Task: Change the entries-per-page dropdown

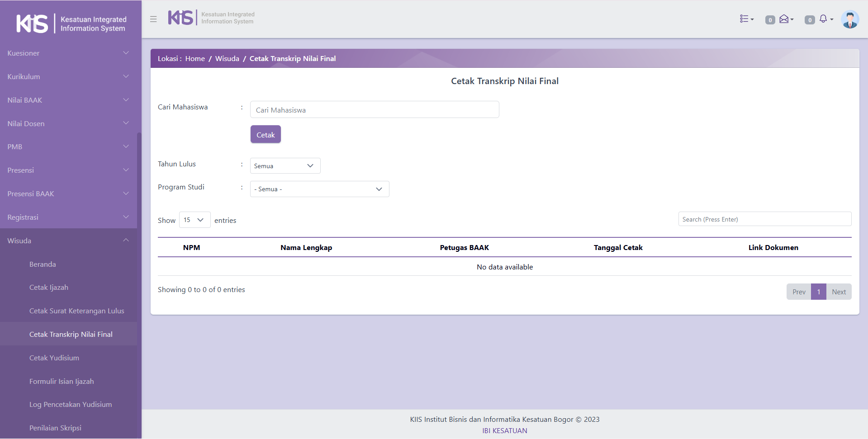Action: [194, 220]
